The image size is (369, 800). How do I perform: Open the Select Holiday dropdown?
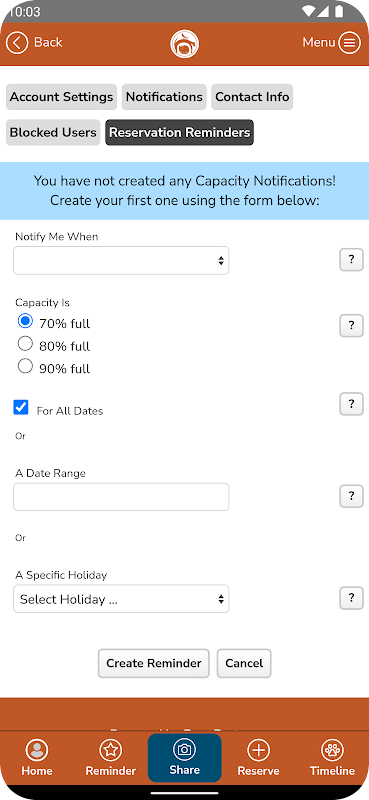coord(121,599)
